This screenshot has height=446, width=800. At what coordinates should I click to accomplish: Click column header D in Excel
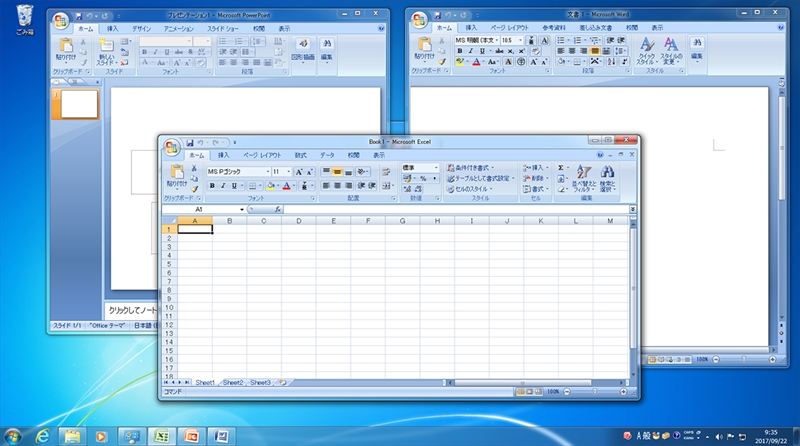(x=298, y=221)
